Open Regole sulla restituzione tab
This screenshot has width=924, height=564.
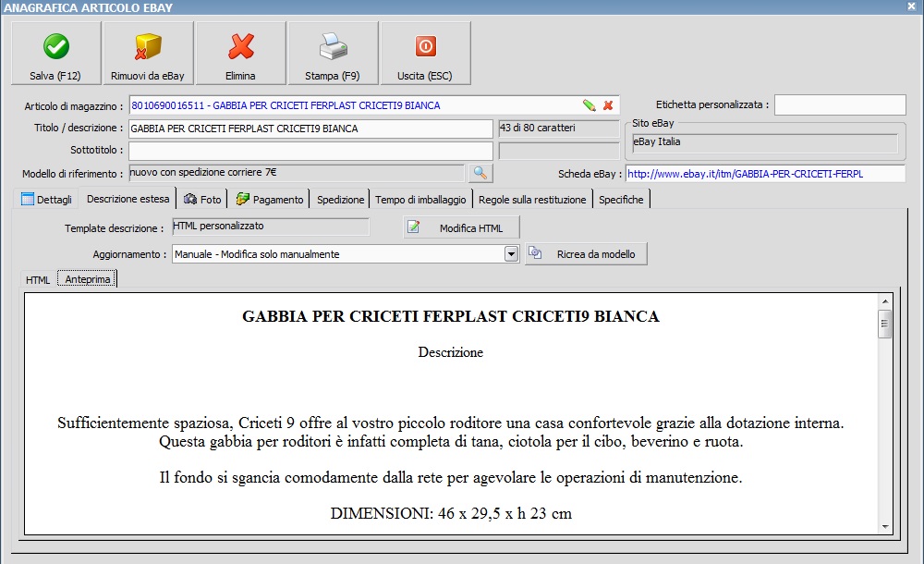(x=532, y=200)
